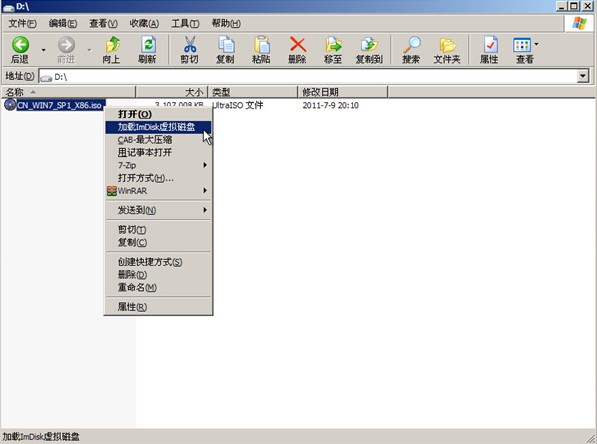Sort by the 名称 column header
Image resolution: width=597 pixels, height=444 pixels.
[68, 92]
